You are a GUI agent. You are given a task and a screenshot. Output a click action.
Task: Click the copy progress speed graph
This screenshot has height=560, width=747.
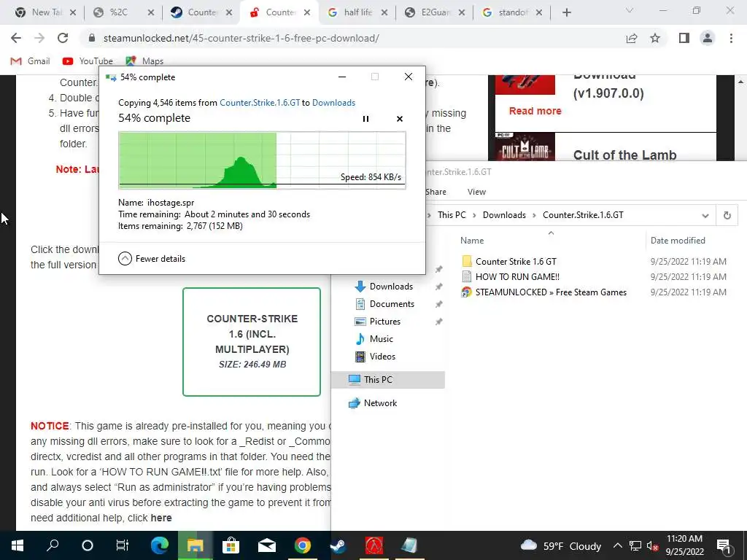pos(262,160)
